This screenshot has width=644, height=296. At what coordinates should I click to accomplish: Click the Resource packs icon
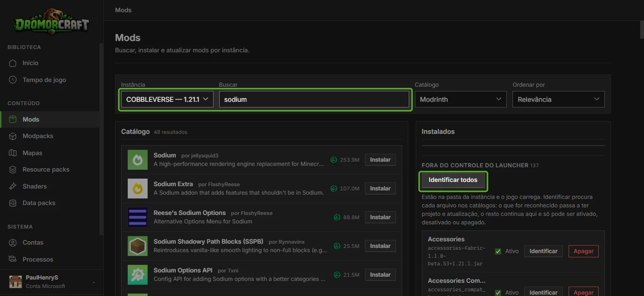(x=13, y=169)
